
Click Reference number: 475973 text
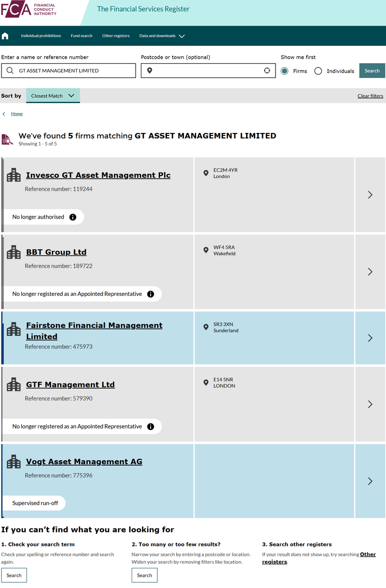[x=59, y=347]
